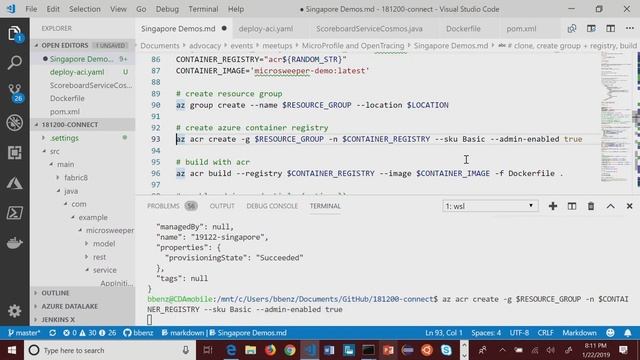Click master branch in status bar
Screen dimensions: 640x360
[x=24, y=333]
